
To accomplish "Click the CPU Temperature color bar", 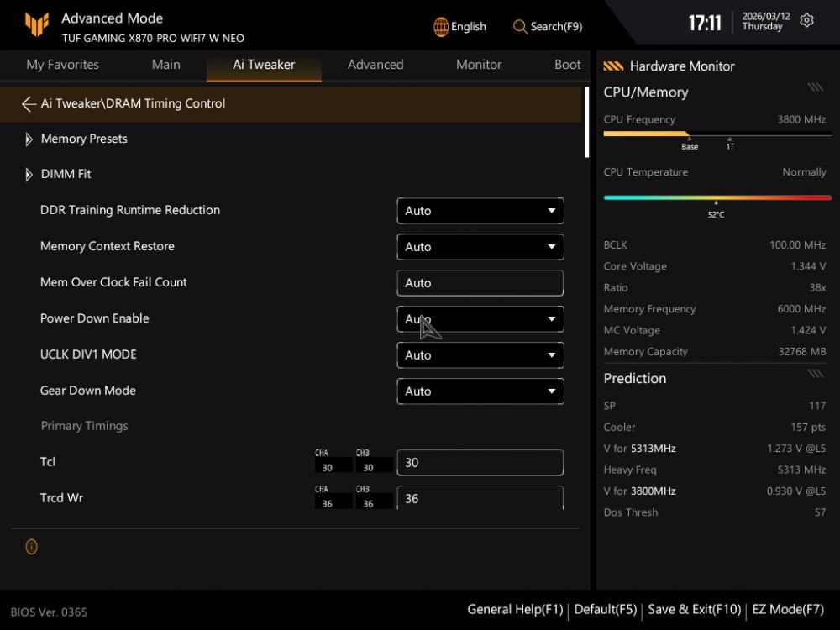I will pos(717,197).
